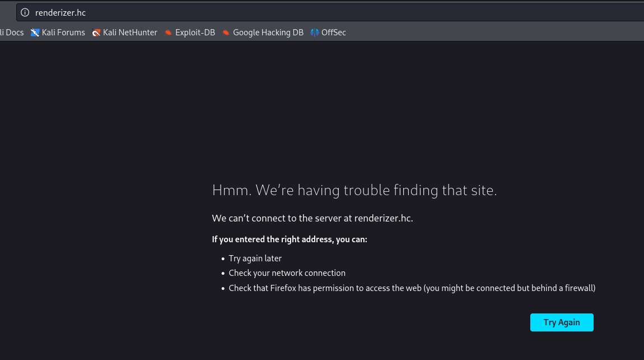
Task: Click the "Try again later" bullet text
Action: click(255, 259)
